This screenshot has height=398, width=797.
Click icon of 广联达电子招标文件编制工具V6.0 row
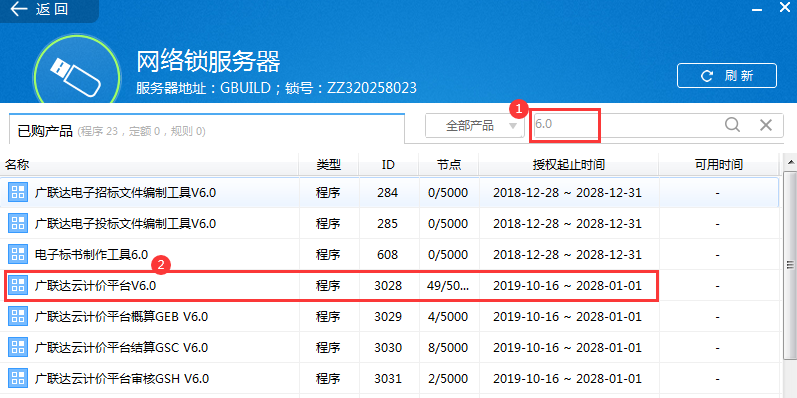[18, 193]
